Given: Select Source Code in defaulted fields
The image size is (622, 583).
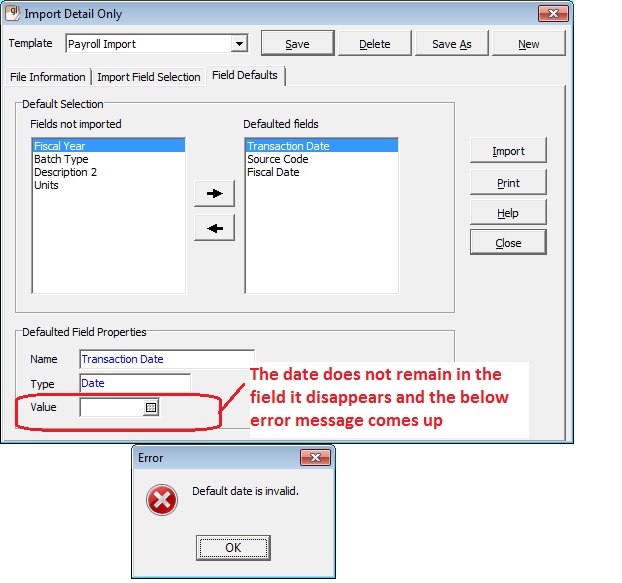Looking at the screenshot, I should click(x=278, y=159).
